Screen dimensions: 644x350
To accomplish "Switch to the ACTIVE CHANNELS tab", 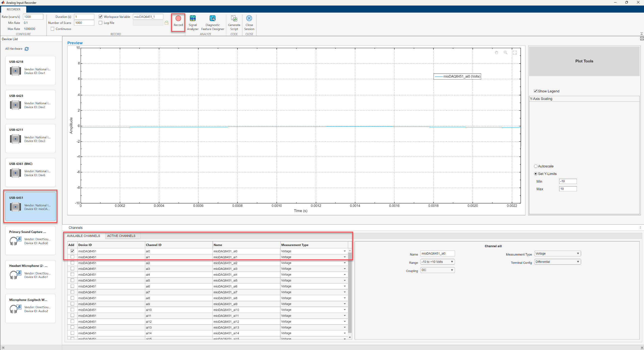I will click(x=122, y=236).
